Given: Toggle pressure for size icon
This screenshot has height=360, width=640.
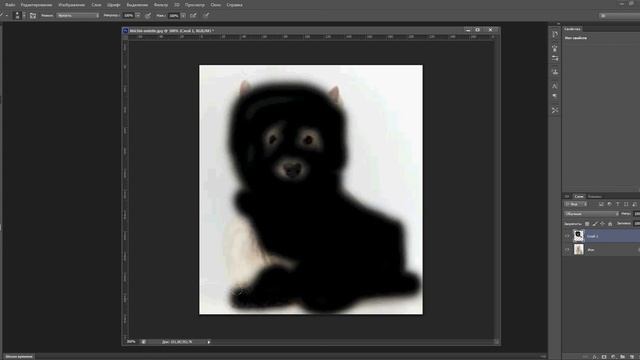Looking at the screenshot, I should [207, 16].
